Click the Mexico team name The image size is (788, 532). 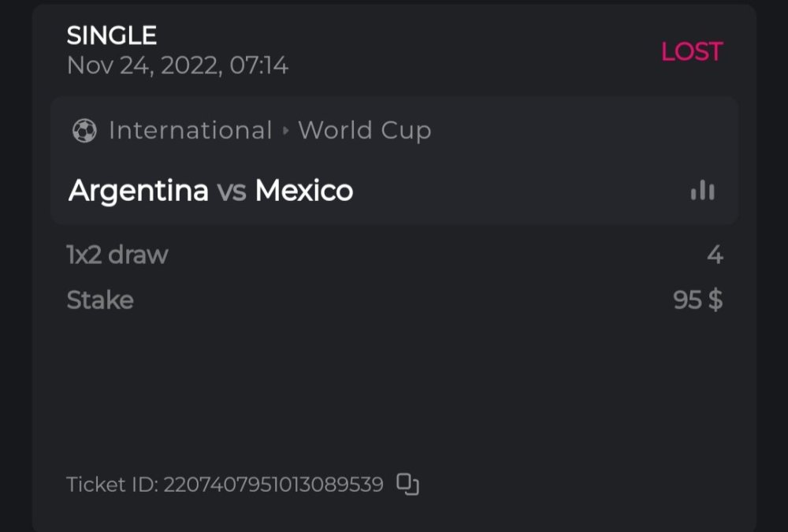[304, 191]
